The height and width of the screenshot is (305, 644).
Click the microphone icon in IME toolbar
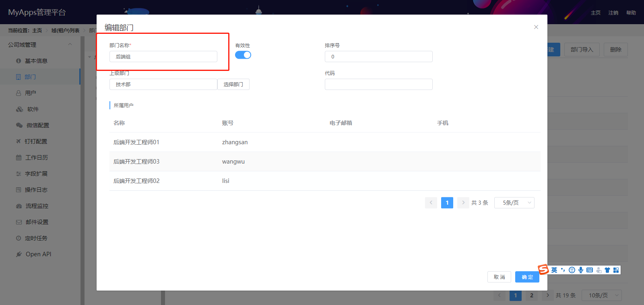point(581,270)
